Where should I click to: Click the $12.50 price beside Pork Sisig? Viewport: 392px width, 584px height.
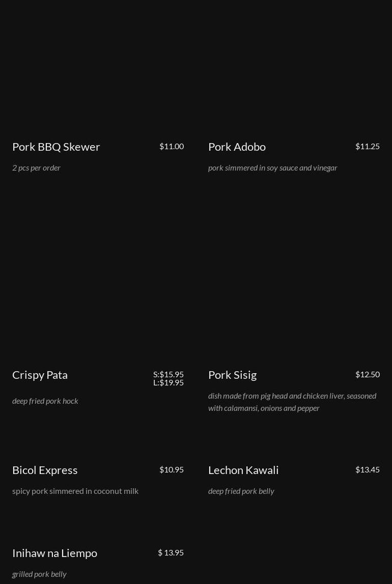(368, 374)
